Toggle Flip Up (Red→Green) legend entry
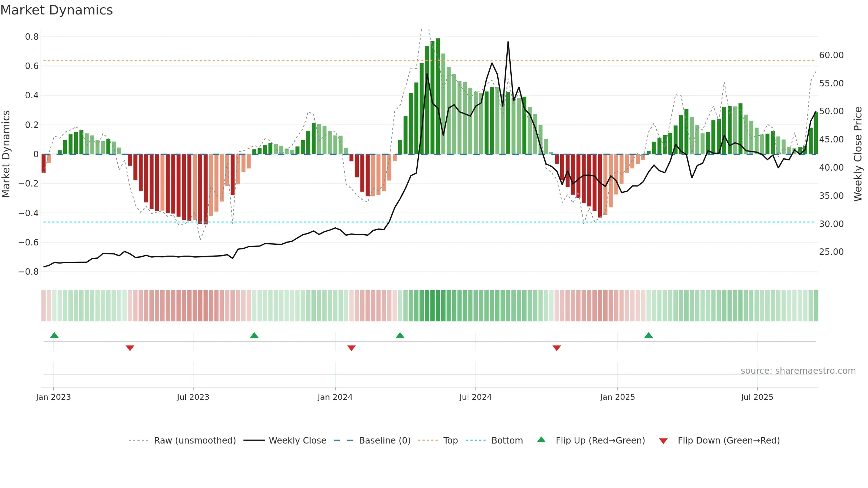The width and height of the screenshot is (868, 488). (591, 440)
